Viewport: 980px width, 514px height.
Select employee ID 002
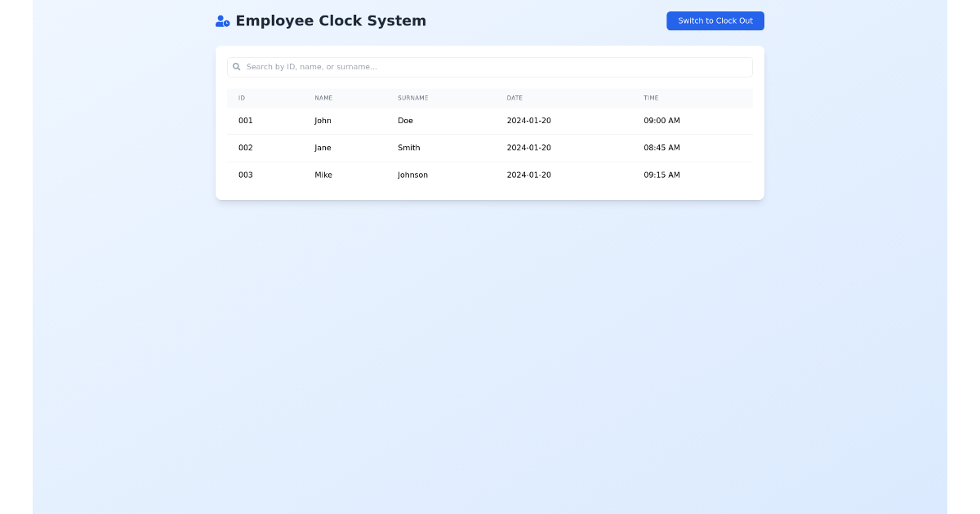pyautogui.click(x=246, y=148)
